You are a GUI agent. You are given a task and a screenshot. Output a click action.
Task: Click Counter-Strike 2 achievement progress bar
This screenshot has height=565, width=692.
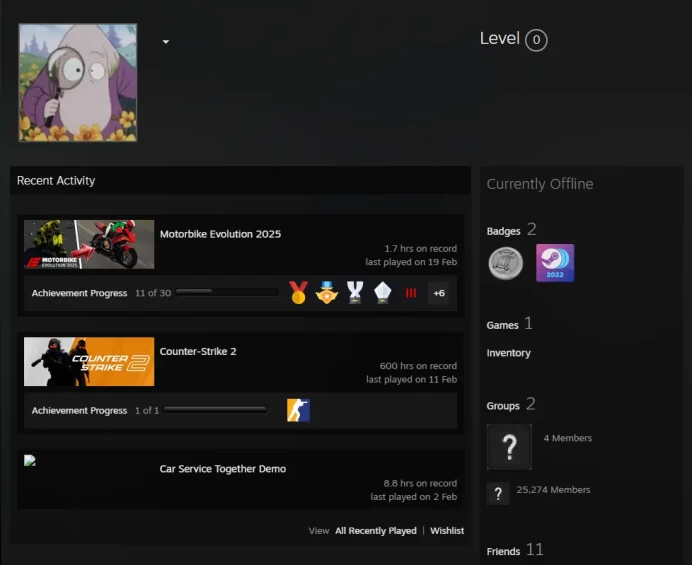point(215,410)
